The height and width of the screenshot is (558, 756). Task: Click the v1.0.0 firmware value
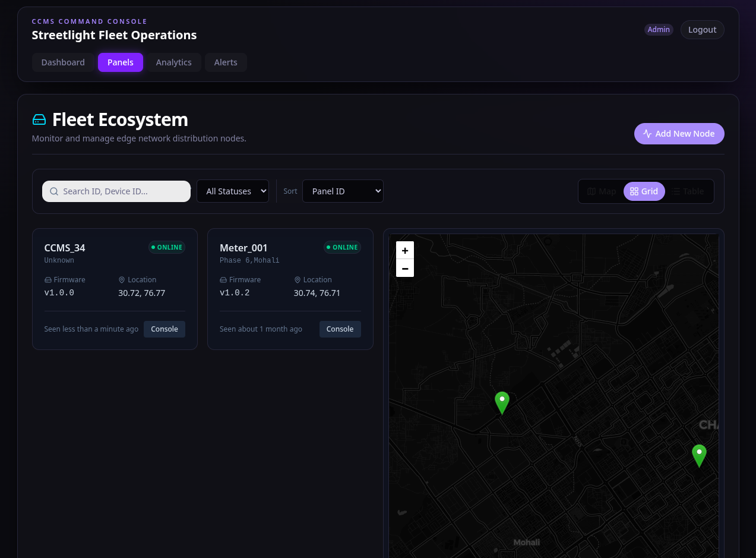[x=59, y=293]
